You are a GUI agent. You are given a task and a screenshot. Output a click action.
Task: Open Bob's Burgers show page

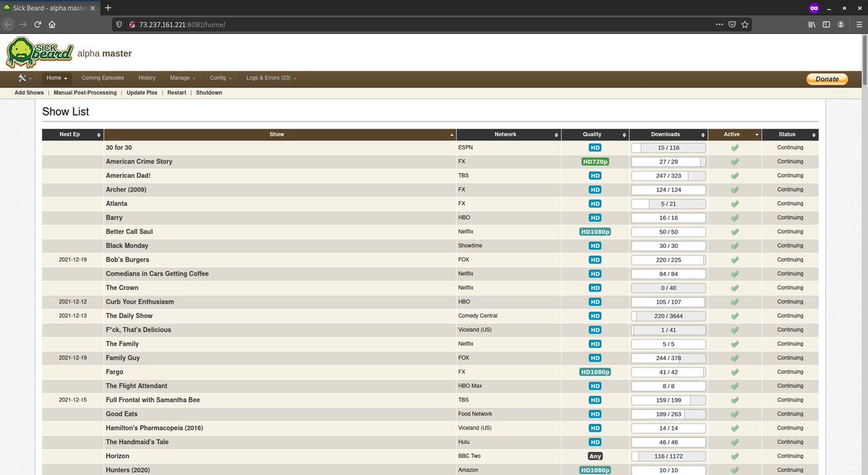[x=127, y=260]
